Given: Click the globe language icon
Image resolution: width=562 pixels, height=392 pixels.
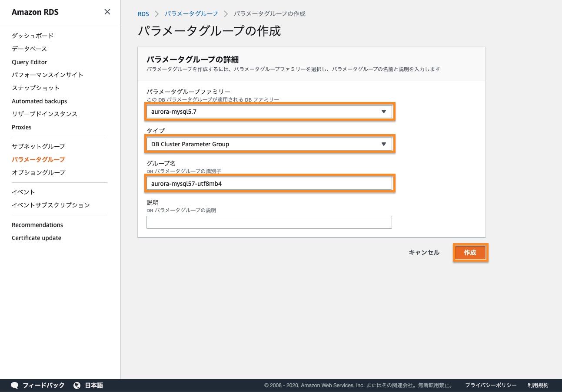Looking at the screenshot, I should [x=77, y=385].
